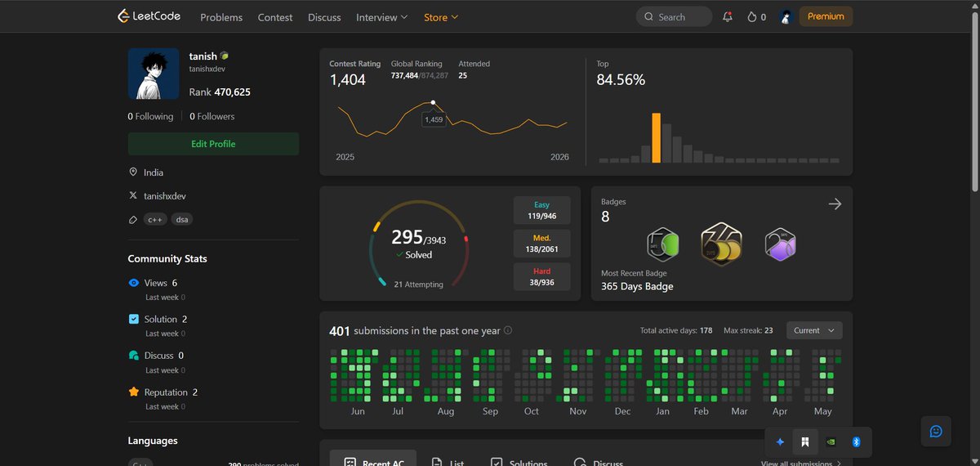The height and width of the screenshot is (466, 980).
Task: Click the bookmark tray icon
Action: (805, 442)
